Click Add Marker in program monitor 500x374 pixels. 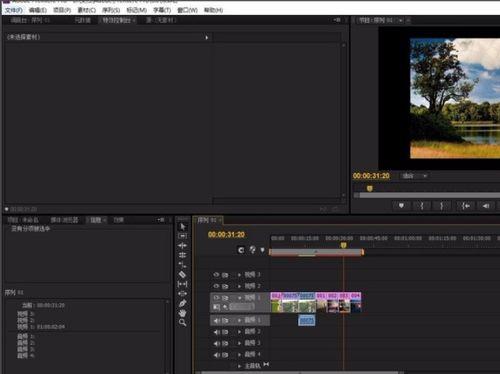pos(401,206)
